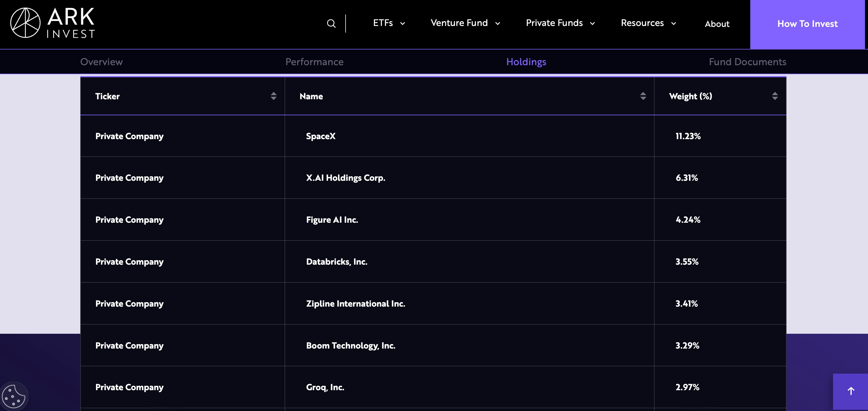Go to the About page

click(717, 24)
